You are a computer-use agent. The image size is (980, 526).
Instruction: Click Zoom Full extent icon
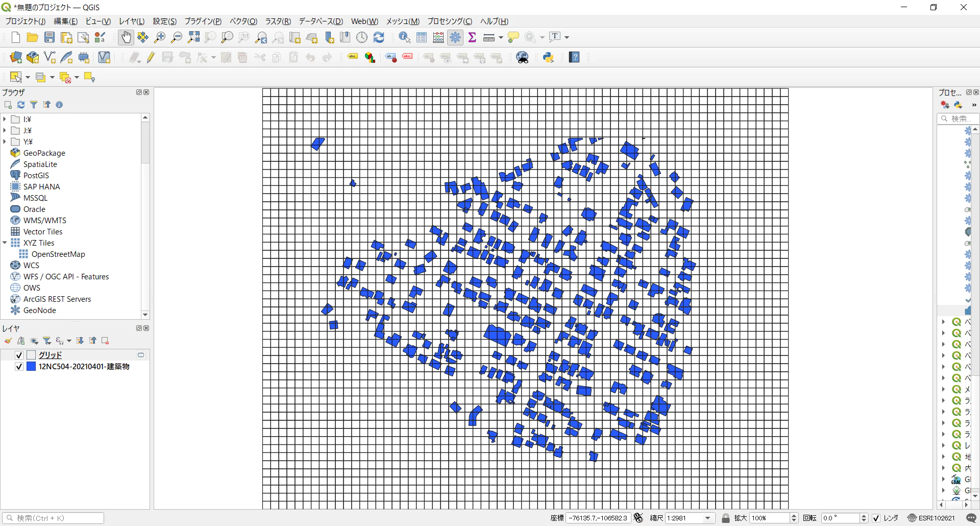click(194, 37)
